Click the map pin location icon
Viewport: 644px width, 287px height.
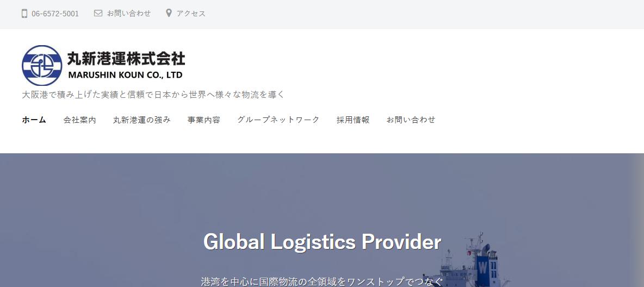[x=169, y=13]
